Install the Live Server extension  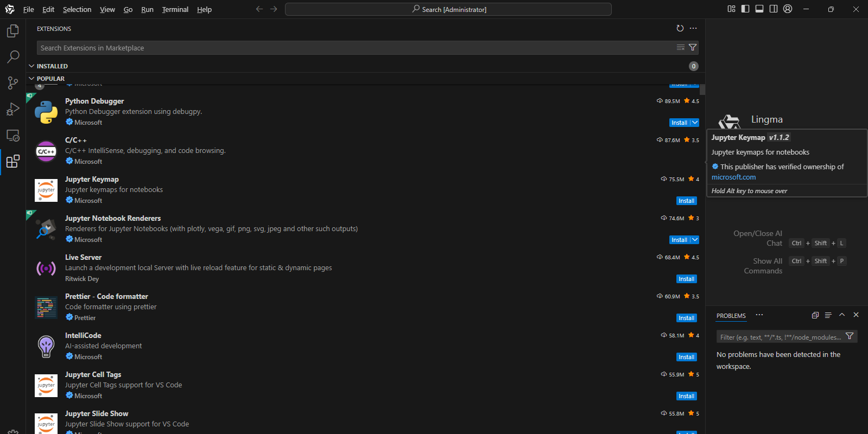tap(686, 279)
